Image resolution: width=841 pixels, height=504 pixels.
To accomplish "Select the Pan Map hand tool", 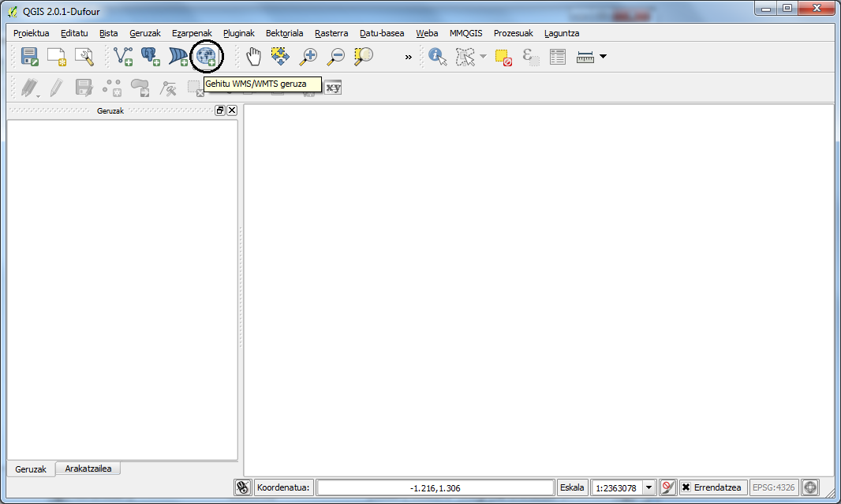I will 253,56.
